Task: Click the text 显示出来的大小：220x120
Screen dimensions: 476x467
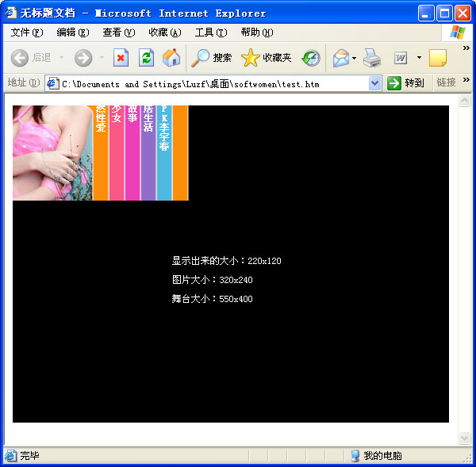Action: (226, 261)
